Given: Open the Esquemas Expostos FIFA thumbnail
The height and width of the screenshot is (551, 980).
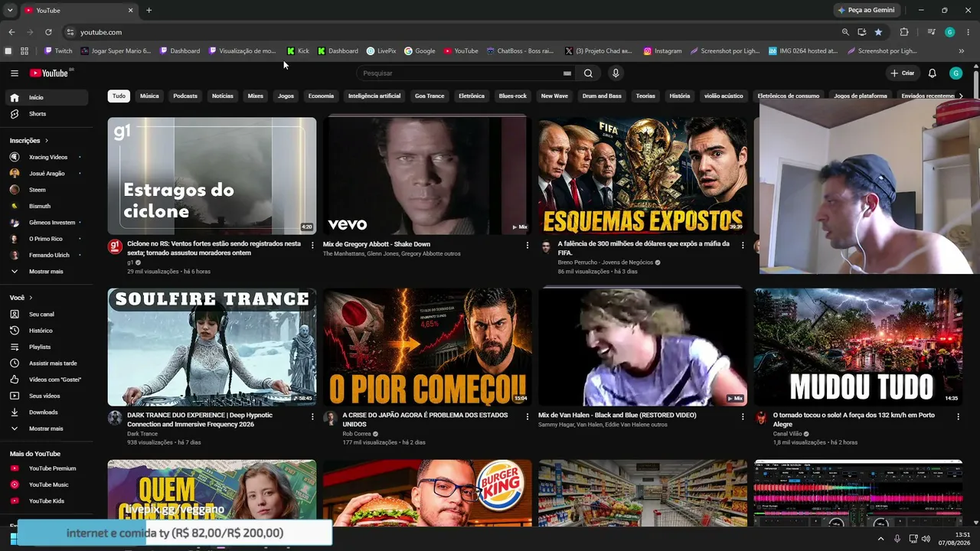Looking at the screenshot, I should (x=642, y=176).
